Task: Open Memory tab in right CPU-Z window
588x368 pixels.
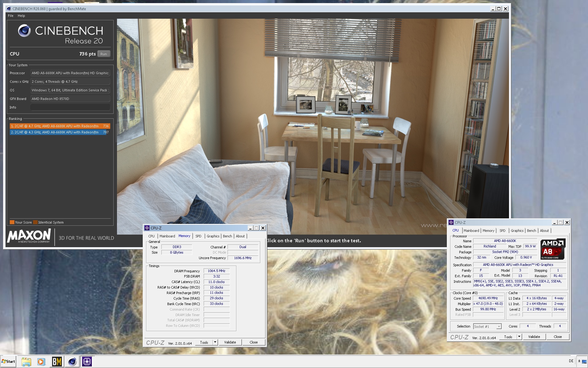Action: coord(488,231)
